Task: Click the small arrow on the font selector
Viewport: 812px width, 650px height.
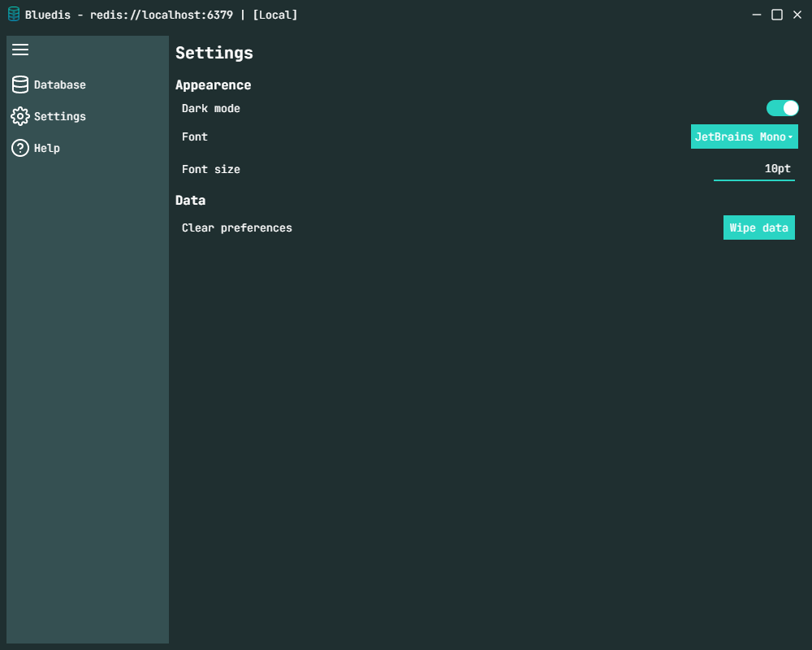Action: (x=790, y=137)
